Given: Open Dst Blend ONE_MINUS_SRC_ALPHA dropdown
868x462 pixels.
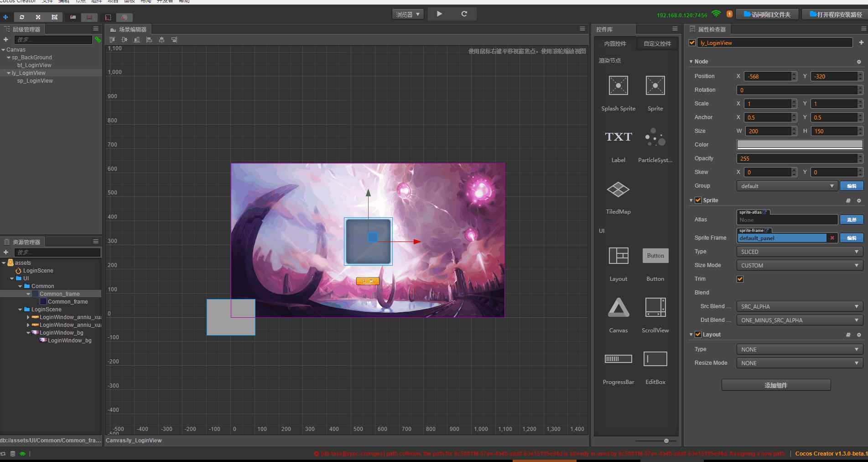Looking at the screenshot, I should click(x=800, y=320).
